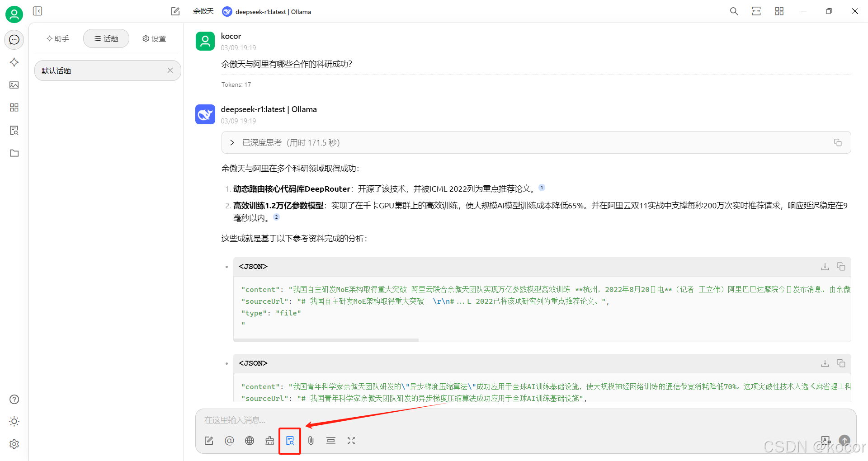Screen dimensions: 868x461
Task: Click bold text 动态路由核心代码库DeepRouter
Action: coord(292,189)
